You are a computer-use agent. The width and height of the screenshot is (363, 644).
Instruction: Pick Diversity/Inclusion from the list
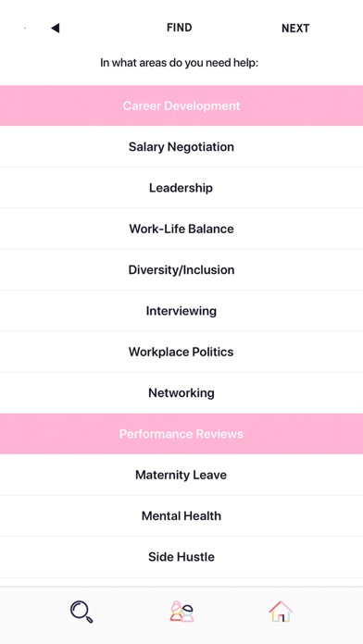(181, 270)
